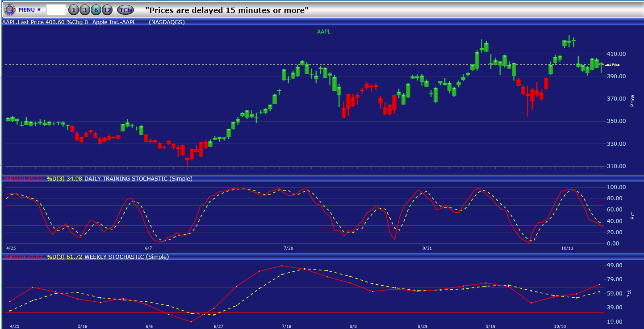Click the 10/10 date on the weekly axis
Image resolution: width=644 pixels, height=329 pixels.
click(x=559, y=326)
